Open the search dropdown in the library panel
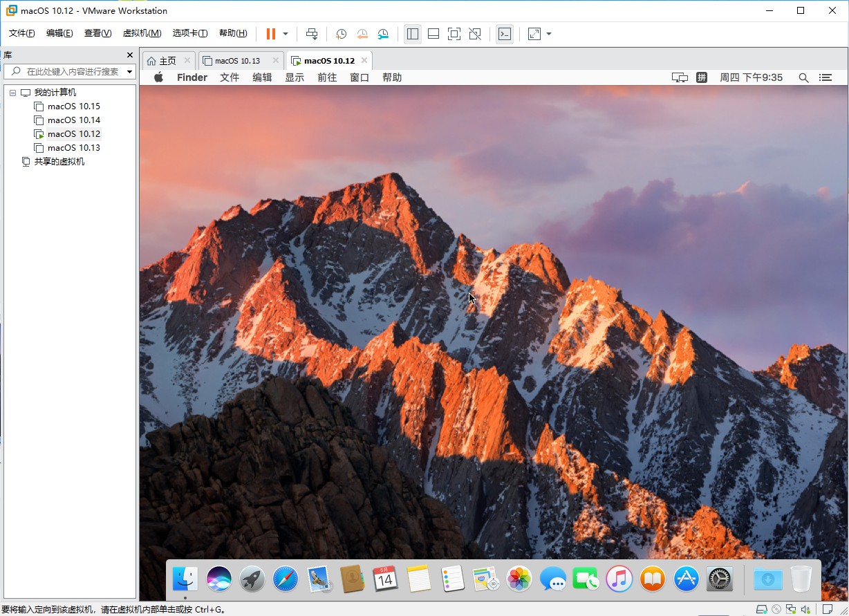 tap(129, 71)
